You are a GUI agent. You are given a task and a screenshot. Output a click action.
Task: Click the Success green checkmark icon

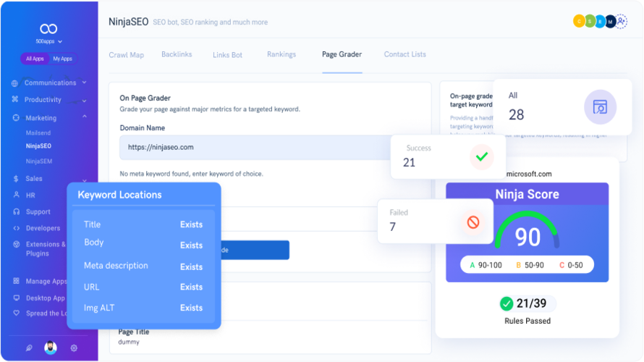482,156
